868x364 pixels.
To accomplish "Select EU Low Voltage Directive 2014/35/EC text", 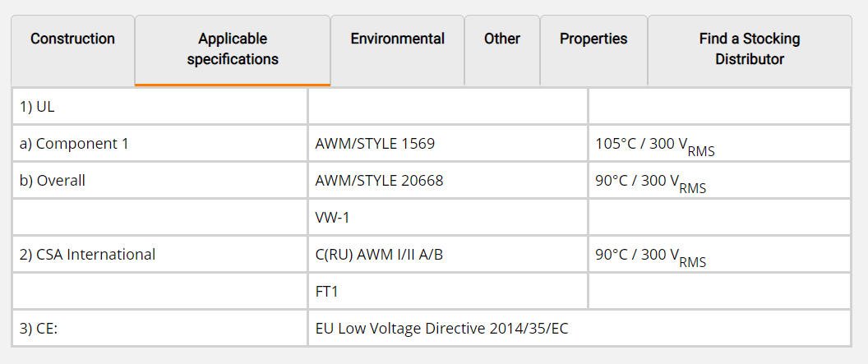I will point(441,329).
